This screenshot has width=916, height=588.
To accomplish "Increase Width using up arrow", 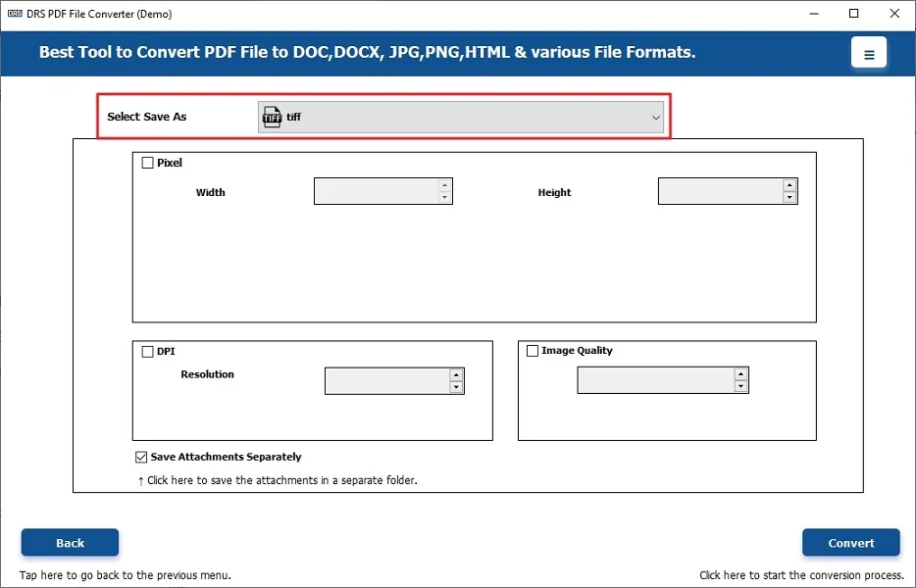I will [x=445, y=185].
